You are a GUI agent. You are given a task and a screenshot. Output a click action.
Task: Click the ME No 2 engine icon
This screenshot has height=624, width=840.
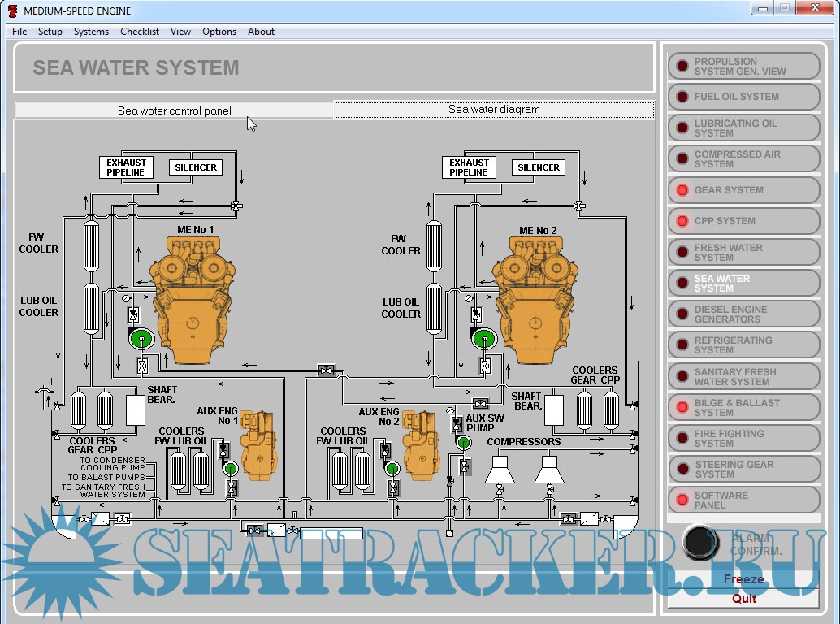(535, 297)
